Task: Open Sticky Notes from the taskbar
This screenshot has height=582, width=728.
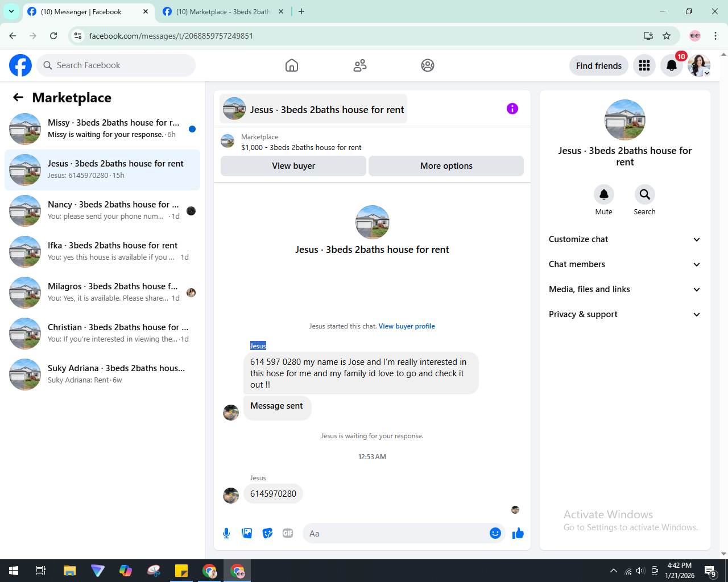Action: (x=181, y=571)
